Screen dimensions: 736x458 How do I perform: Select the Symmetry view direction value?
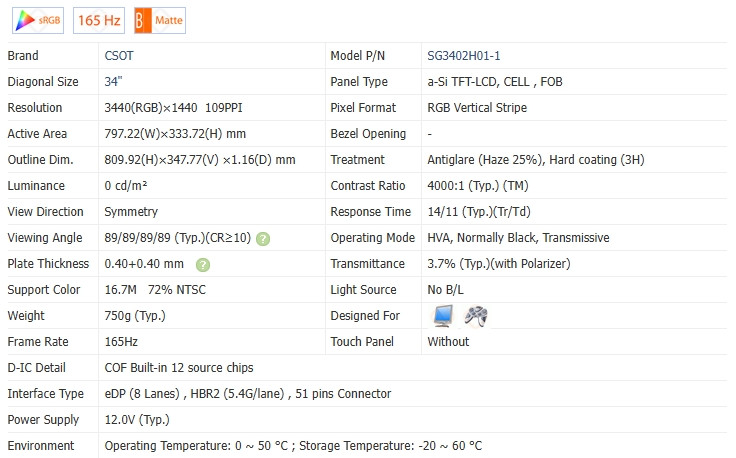pos(131,212)
